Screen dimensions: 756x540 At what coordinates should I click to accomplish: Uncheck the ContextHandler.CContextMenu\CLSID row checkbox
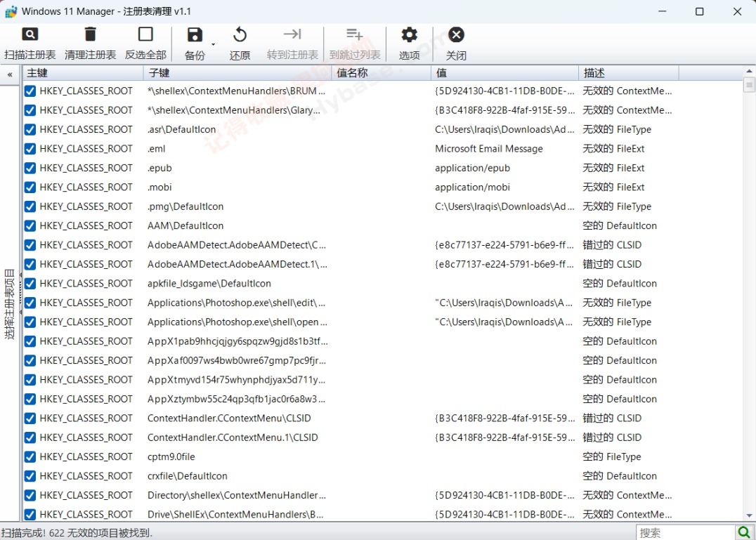pos(30,418)
